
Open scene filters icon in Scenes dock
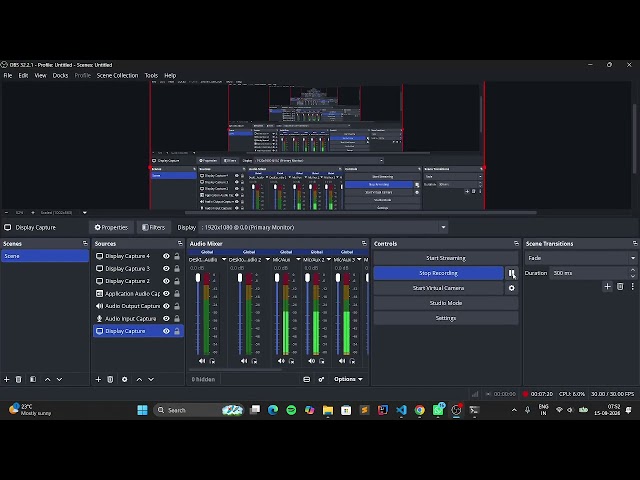(x=33, y=379)
